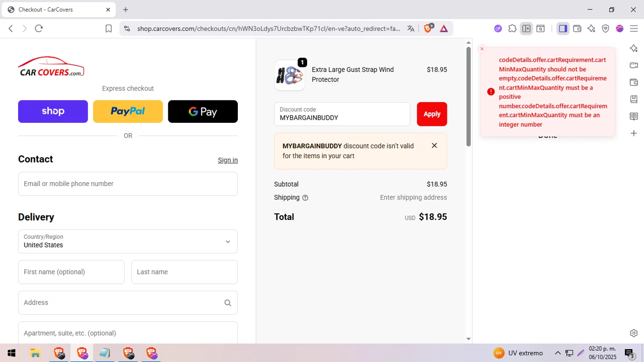The width and height of the screenshot is (644, 362).
Task: Select the Checkout - CarCovers tab
Action: [x=59, y=9]
